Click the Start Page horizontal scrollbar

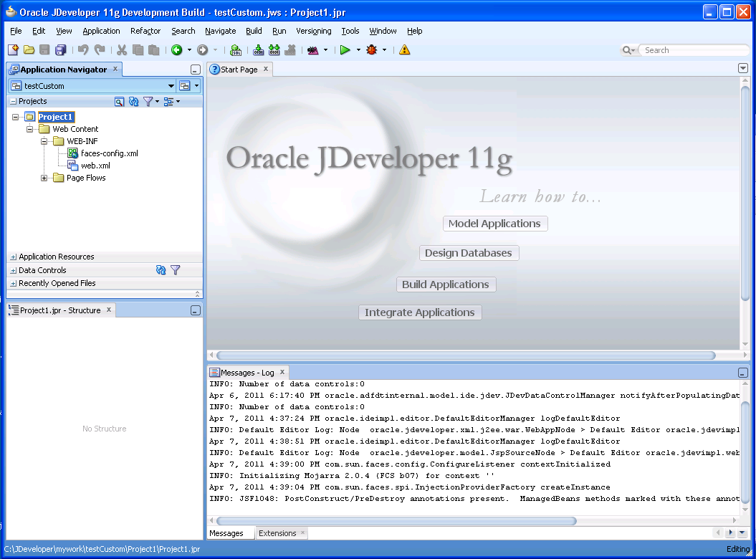point(466,355)
